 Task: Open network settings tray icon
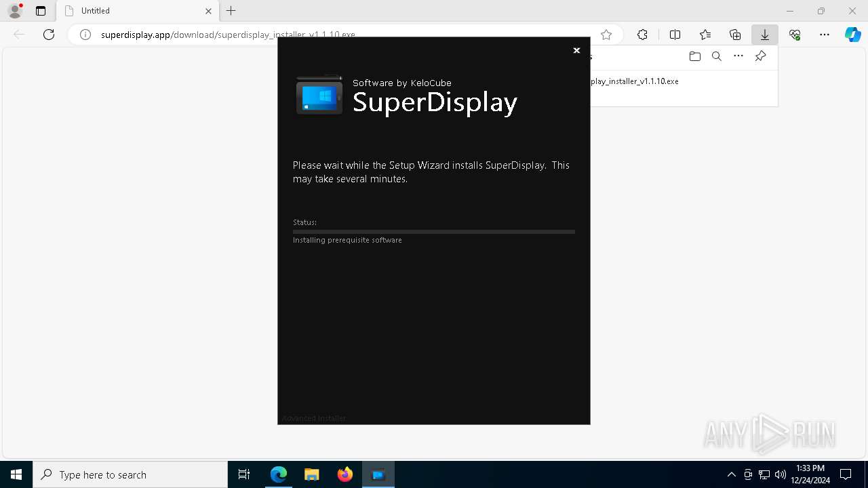tap(764, 474)
